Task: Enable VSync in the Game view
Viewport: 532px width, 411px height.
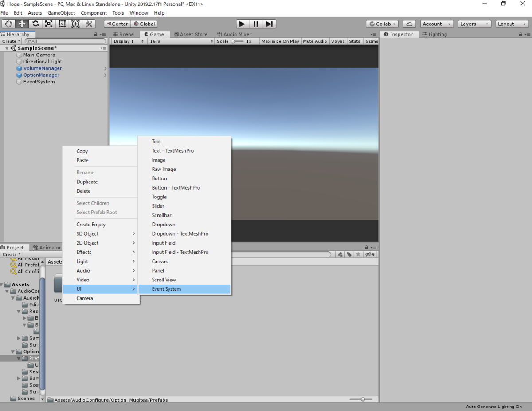Action: click(338, 41)
